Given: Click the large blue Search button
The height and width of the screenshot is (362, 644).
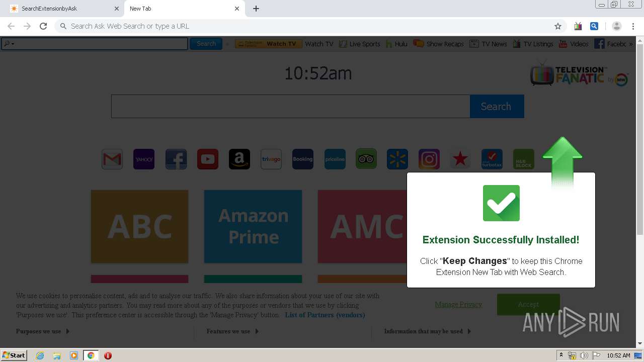Looking at the screenshot, I should (497, 107).
